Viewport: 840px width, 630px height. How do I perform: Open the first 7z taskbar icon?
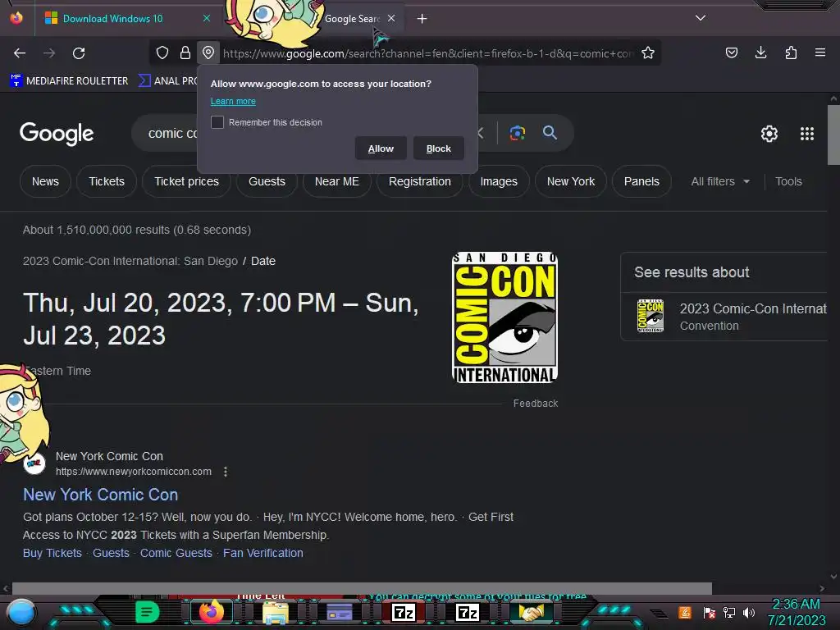point(404,612)
